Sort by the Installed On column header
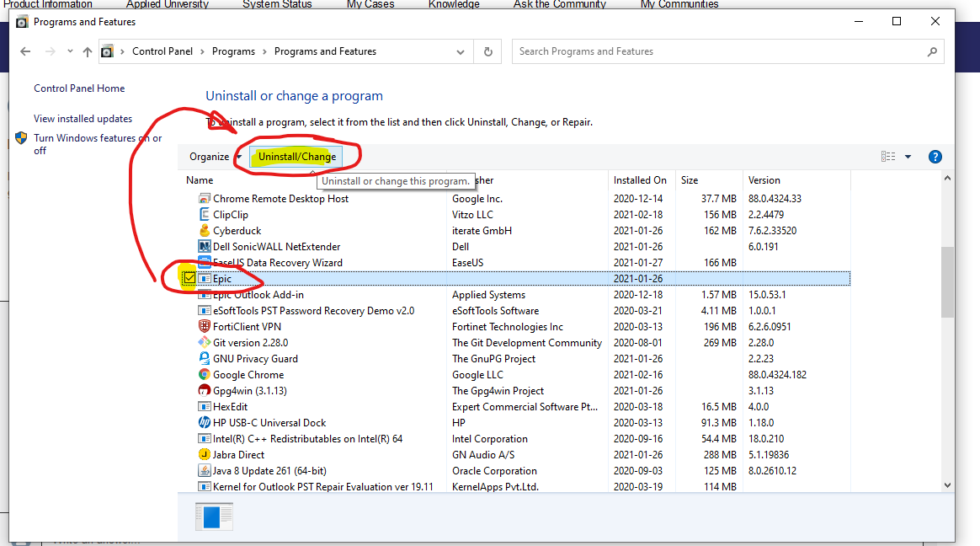Image resolution: width=980 pixels, height=546 pixels. coord(640,180)
